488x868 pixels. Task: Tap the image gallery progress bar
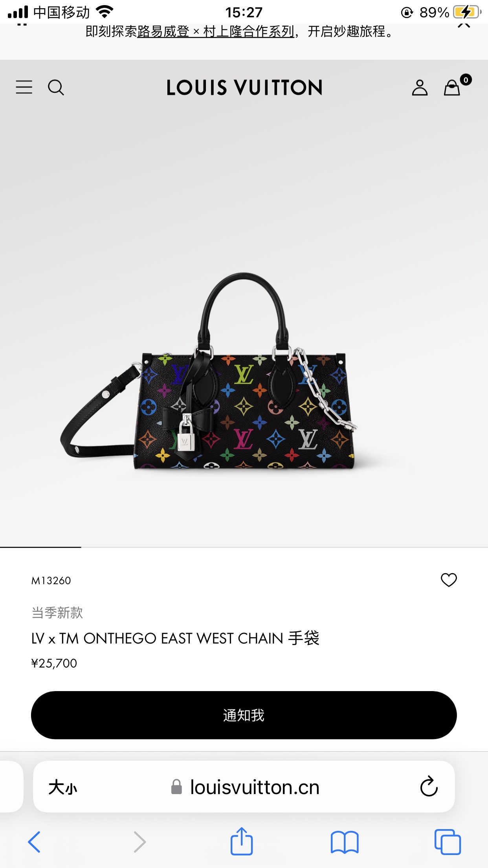pyautogui.click(x=244, y=547)
